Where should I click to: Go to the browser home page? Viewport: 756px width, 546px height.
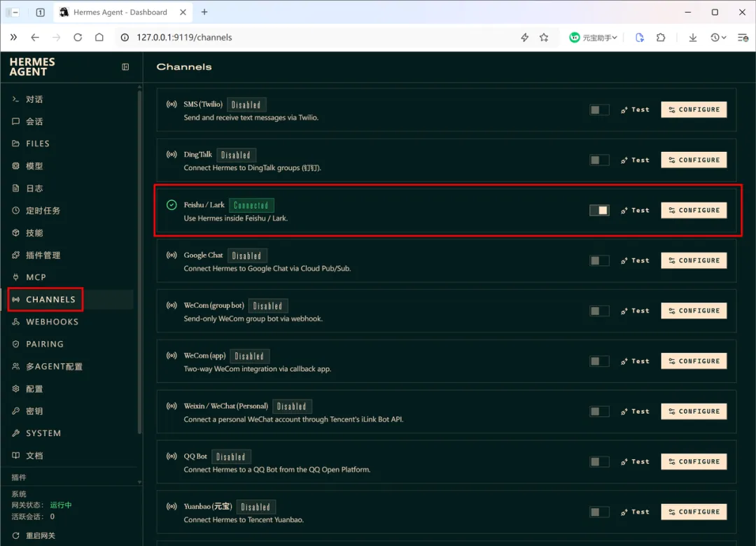click(99, 38)
